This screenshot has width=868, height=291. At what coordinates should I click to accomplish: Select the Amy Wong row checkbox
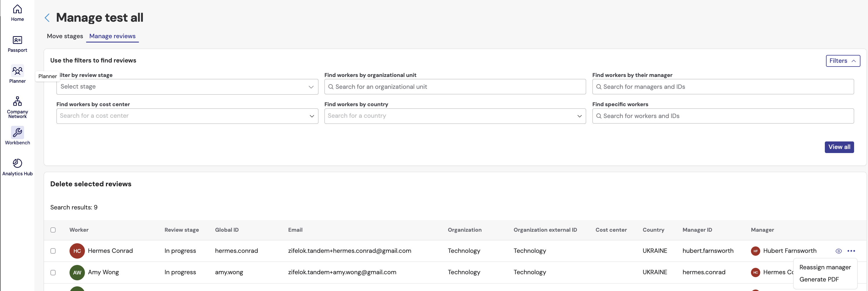(x=53, y=272)
